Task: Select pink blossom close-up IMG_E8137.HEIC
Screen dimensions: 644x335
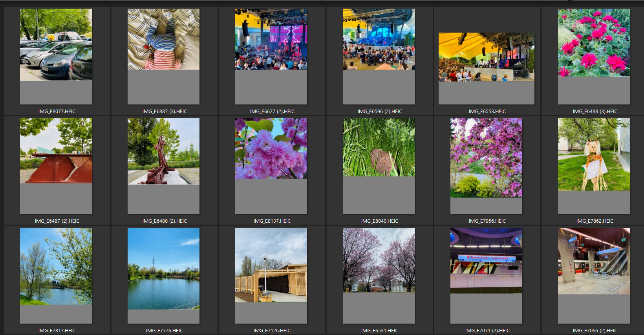Action: [271, 149]
